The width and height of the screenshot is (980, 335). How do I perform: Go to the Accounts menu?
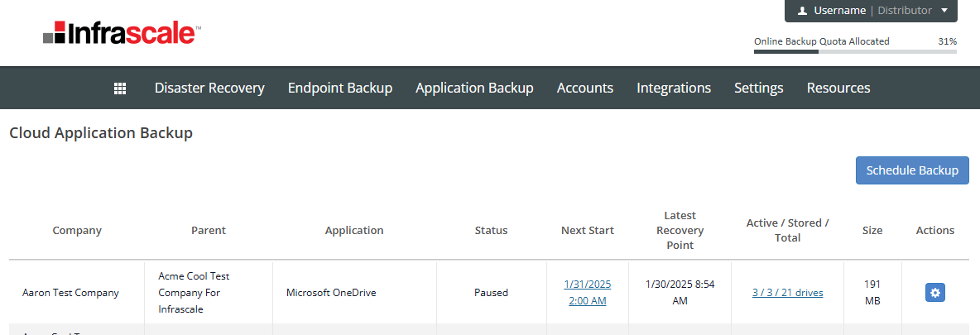click(x=585, y=88)
